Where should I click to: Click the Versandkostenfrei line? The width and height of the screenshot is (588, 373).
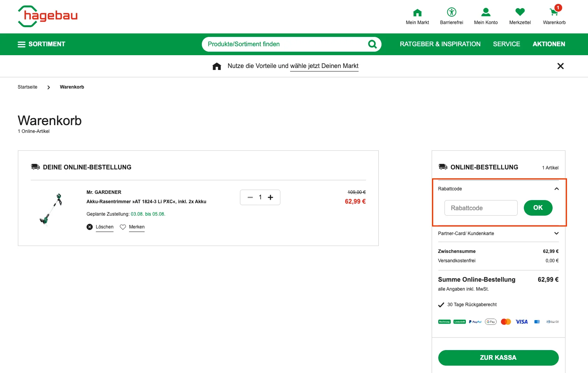point(499,261)
